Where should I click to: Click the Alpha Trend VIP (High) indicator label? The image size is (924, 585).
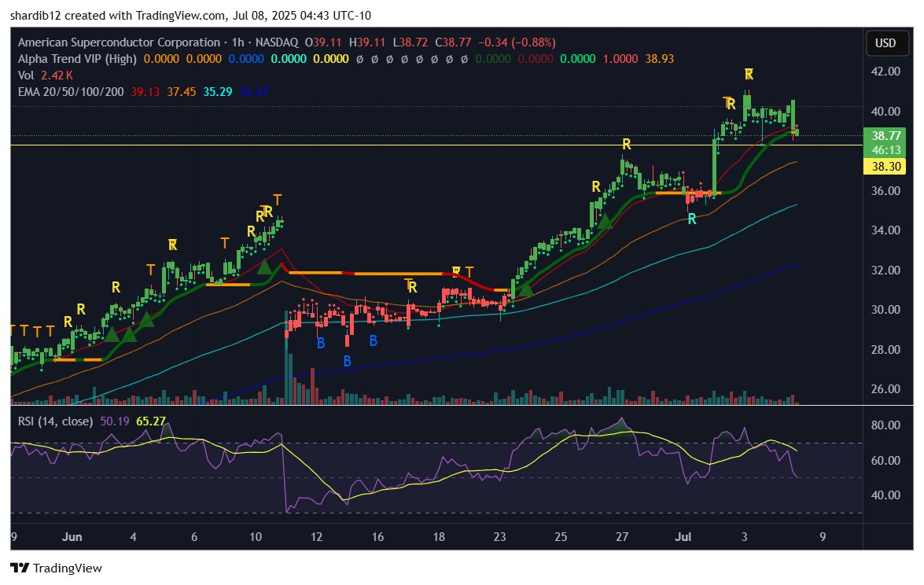(x=77, y=59)
